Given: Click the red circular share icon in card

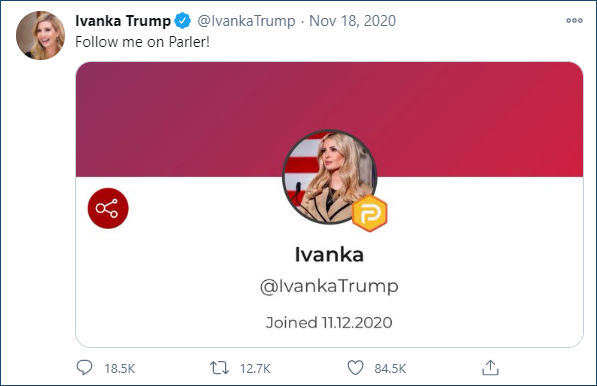Looking at the screenshot, I should (108, 208).
